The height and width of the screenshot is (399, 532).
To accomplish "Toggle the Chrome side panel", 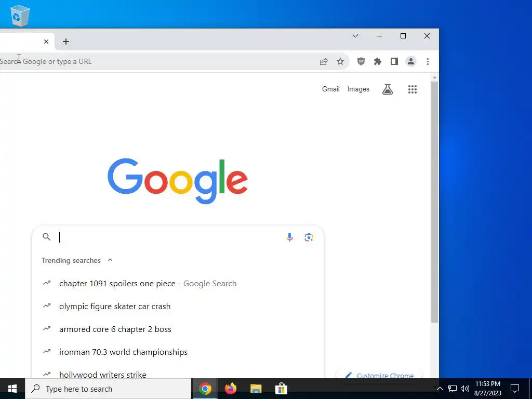I will (x=394, y=61).
